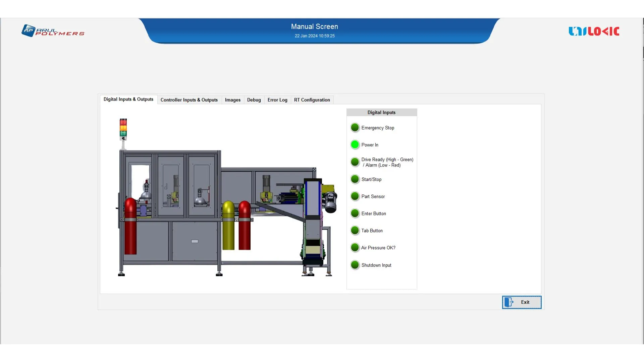The width and height of the screenshot is (644, 362).
Task: Select the Digital Inputs & Outputs tab
Action: tap(128, 99)
